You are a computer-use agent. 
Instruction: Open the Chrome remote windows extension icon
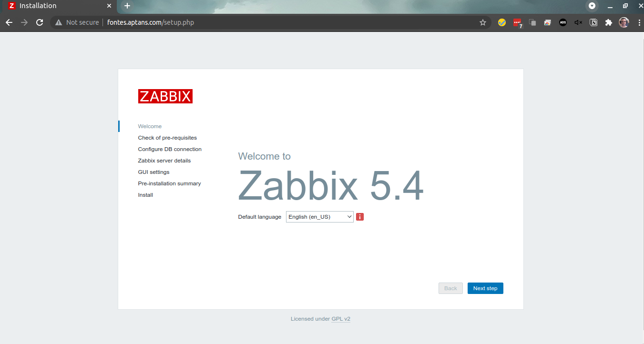pyautogui.click(x=548, y=22)
